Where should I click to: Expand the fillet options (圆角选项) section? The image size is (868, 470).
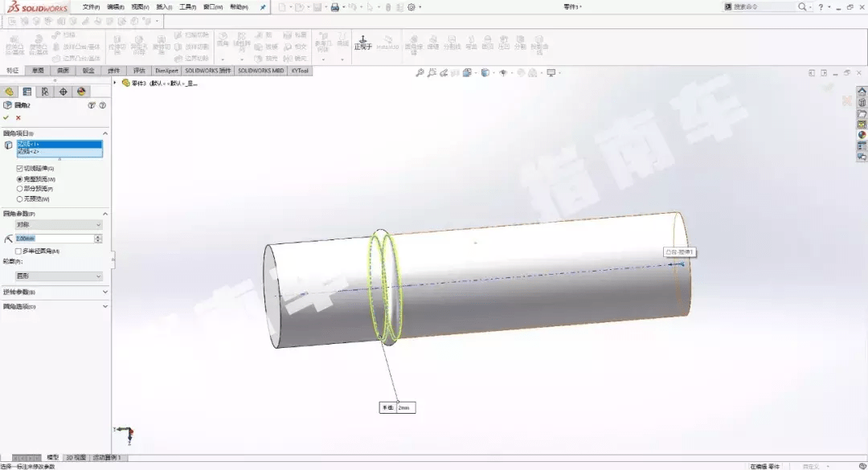coord(55,306)
